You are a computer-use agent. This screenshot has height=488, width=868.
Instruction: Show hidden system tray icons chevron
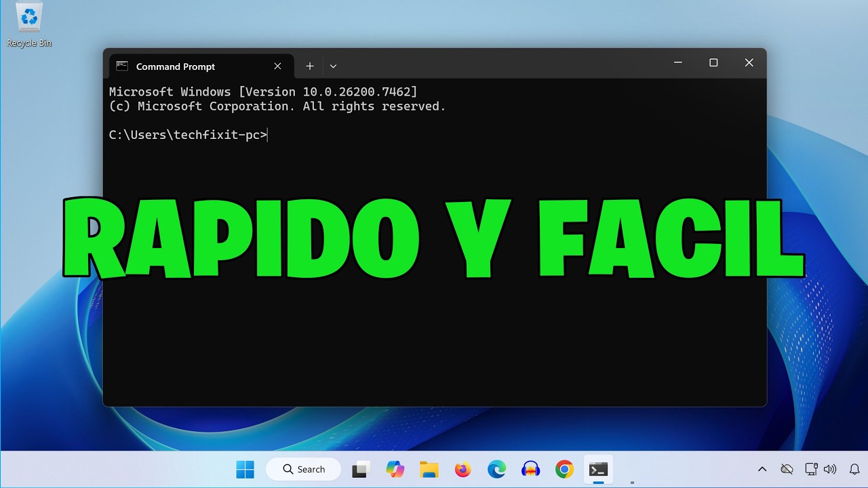[x=762, y=469]
